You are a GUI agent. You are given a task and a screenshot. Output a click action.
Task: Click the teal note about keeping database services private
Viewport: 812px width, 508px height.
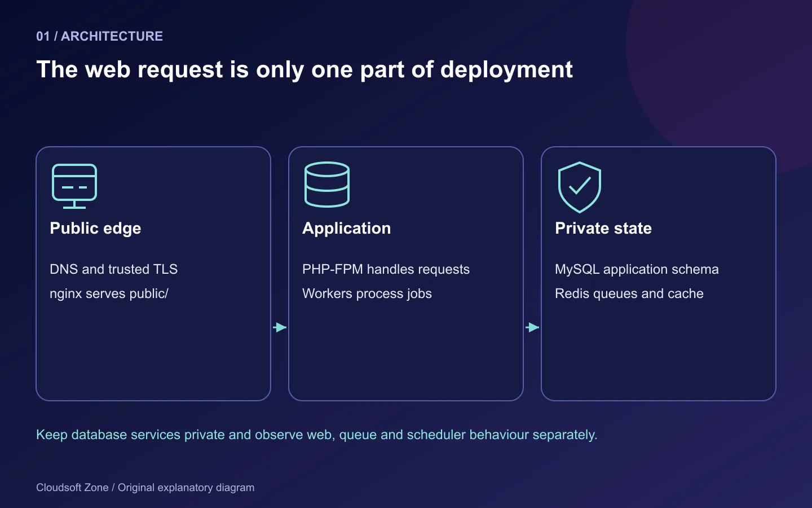pos(317,435)
